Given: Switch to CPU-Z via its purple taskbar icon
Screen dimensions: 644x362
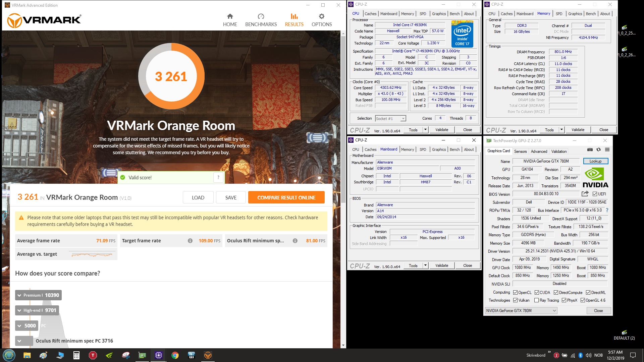Looking at the screenshot, I should click(x=159, y=355).
